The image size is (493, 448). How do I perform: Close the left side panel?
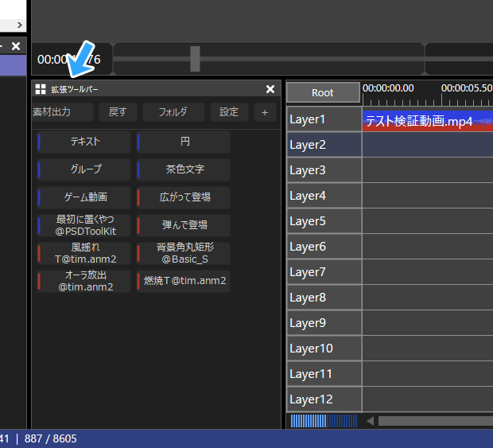(x=16, y=47)
